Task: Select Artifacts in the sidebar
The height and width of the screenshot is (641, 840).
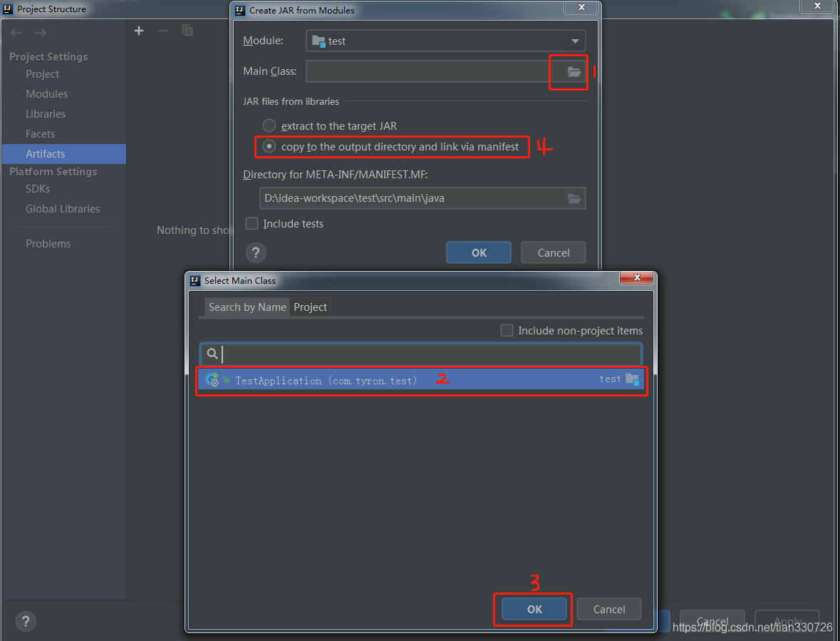Action: point(64,154)
